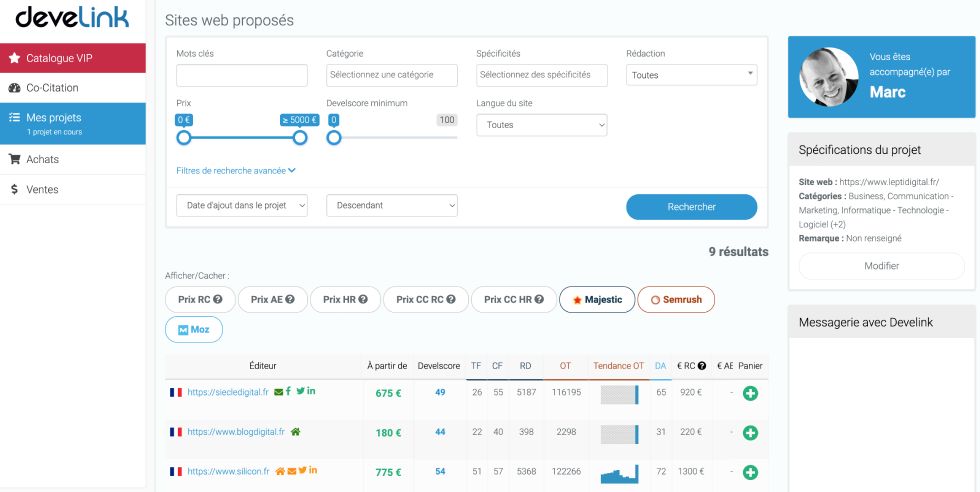This screenshot has width=980, height=492.
Task: Toggle the Prix HR column
Action: (x=345, y=299)
